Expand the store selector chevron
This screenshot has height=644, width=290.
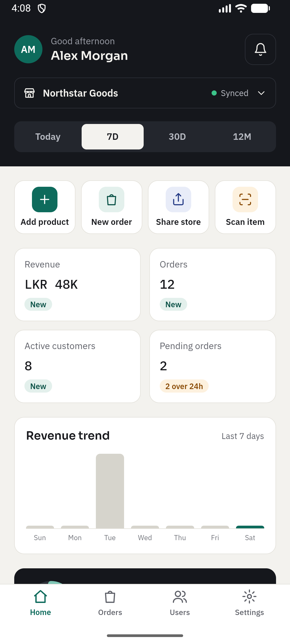tap(261, 93)
